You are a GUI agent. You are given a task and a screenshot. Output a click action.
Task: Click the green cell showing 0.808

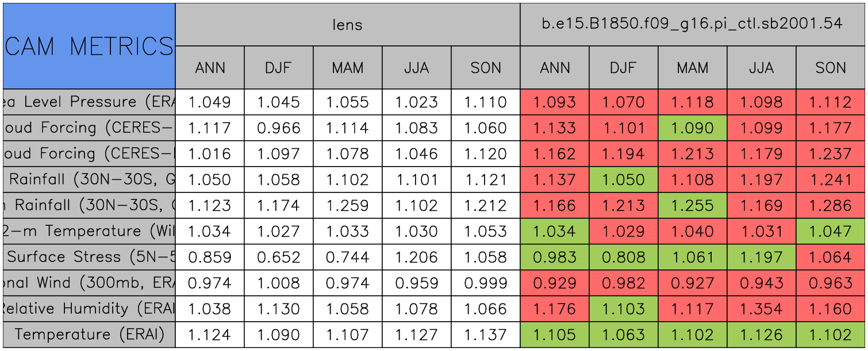[x=623, y=257]
